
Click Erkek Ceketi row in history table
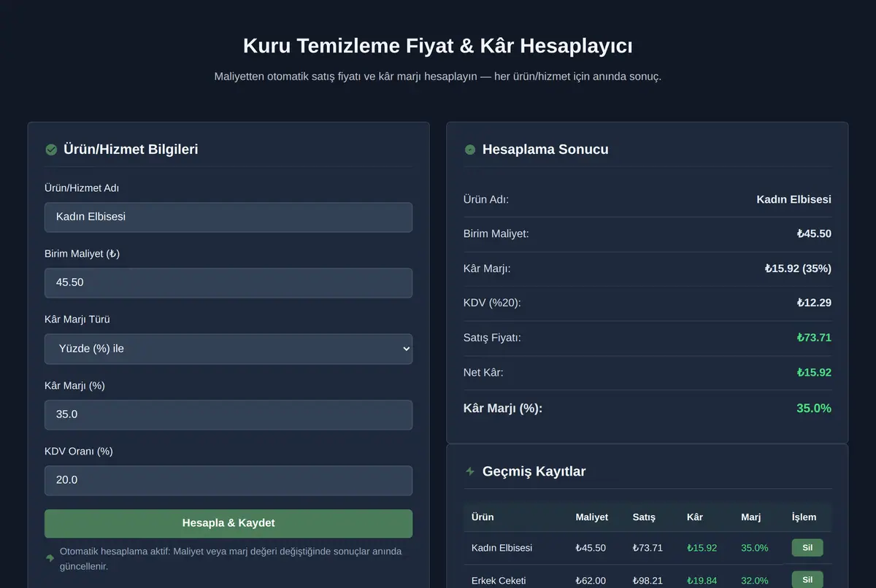[648, 578]
